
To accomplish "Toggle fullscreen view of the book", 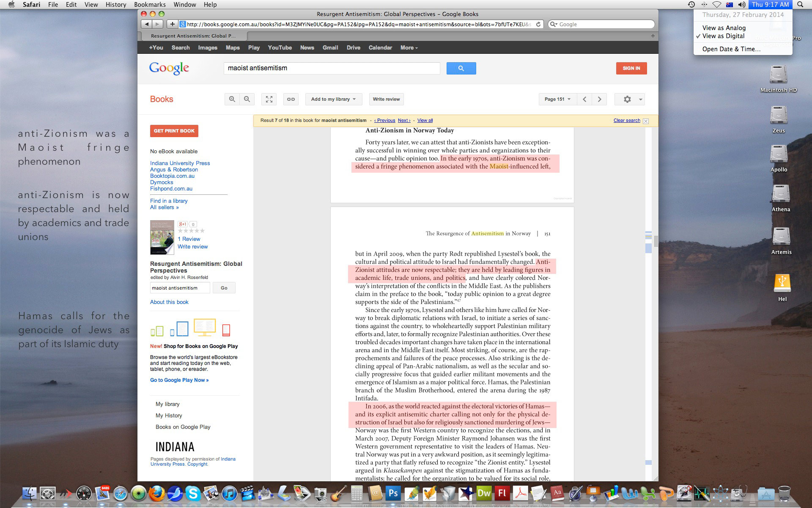I will pyautogui.click(x=269, y=99).
